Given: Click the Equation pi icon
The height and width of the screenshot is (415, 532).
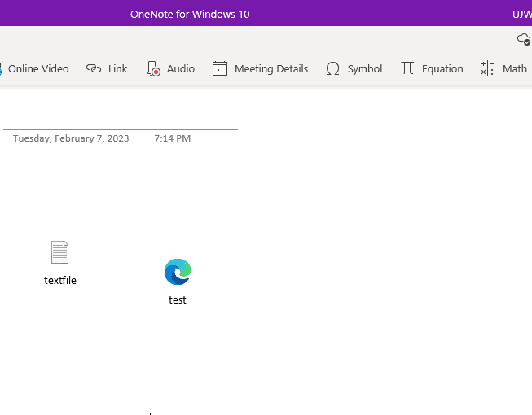Looking at the screenshot, I should tap(407, 69).
